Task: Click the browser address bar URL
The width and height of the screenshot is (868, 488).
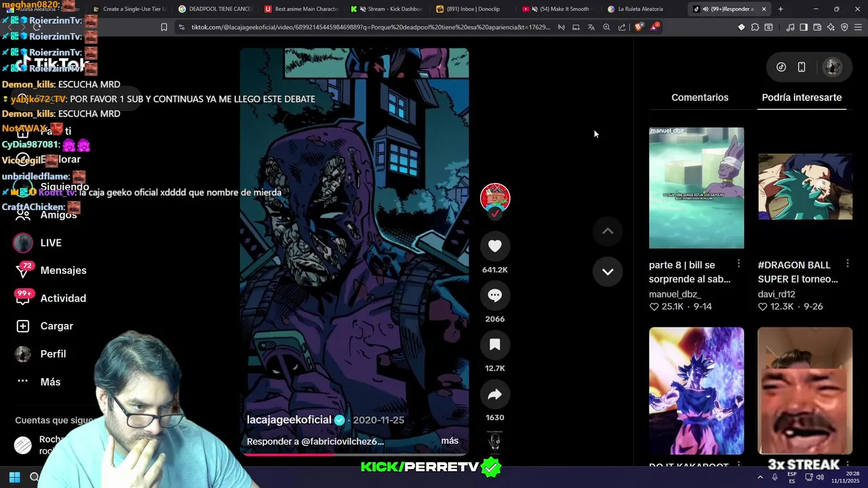Action: tap(370, 27)
